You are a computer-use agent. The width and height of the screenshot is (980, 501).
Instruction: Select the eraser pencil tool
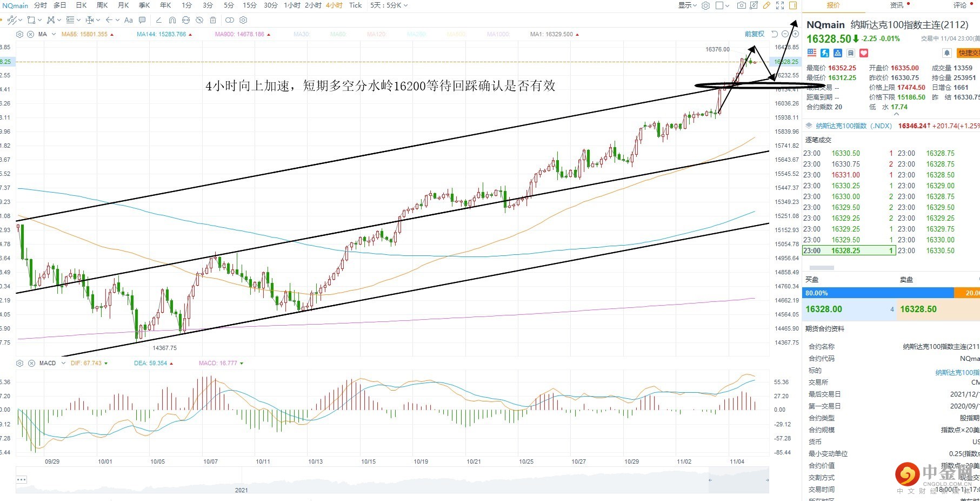(158, 20)
